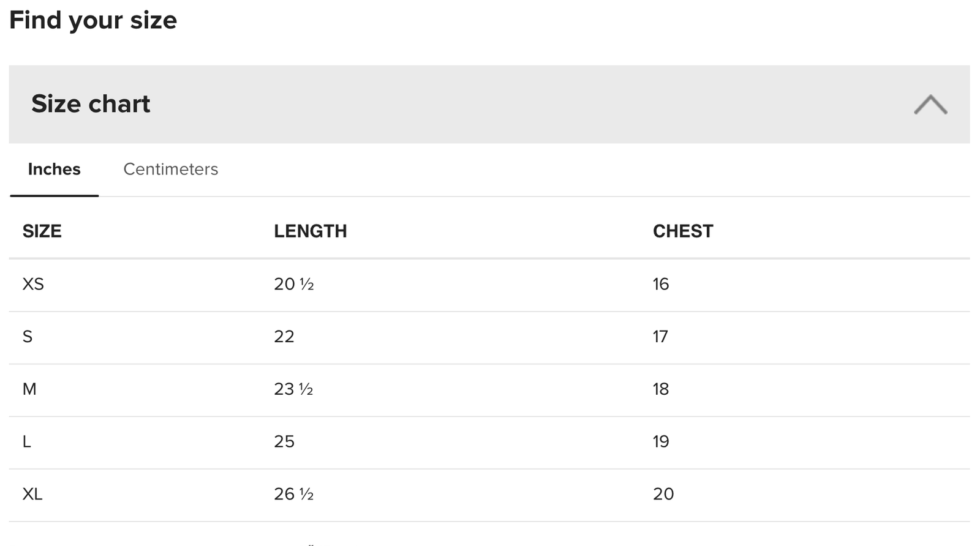Select the XS size row label
The height and width of the screenshot is (546, 980).
33,284
